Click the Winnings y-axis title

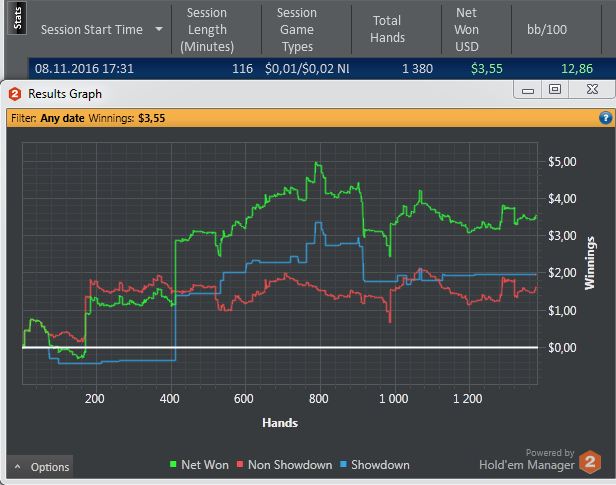pos(590,263)
